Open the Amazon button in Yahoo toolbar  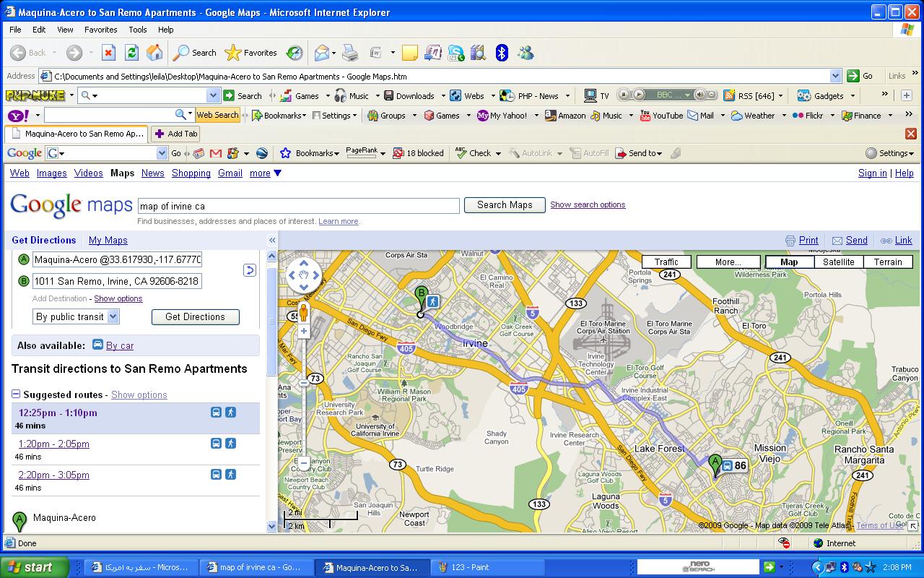565,116
